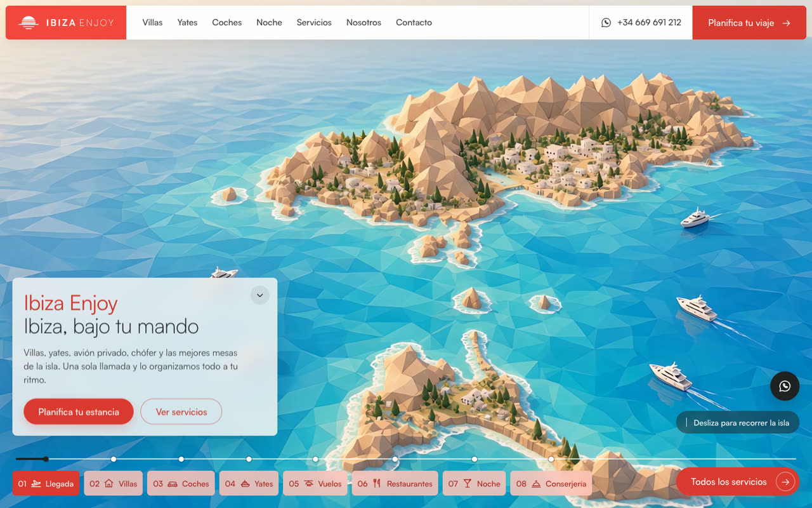Jump to the second timeline dot above Villas
Image resolution: width=812 pixels, height=508 pixels.
point(114,459)
